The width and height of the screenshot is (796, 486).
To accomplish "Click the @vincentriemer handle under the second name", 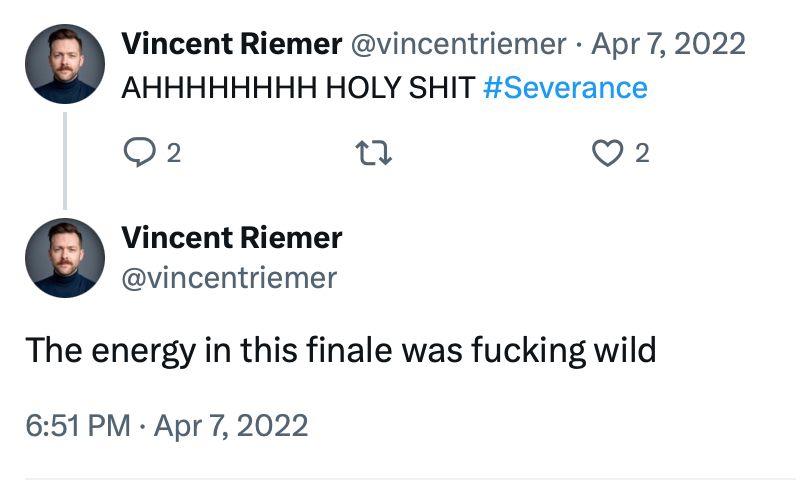I will pyautogui.click(x=229, y=277).
